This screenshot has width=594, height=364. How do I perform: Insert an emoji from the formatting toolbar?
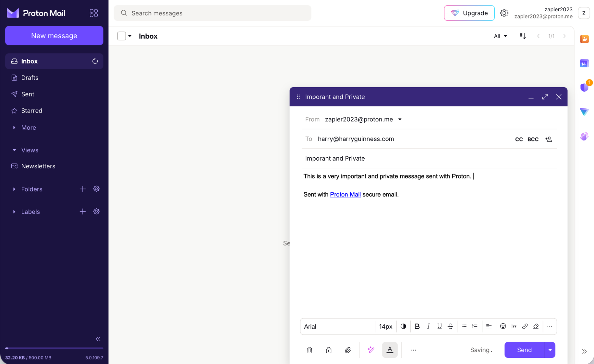[x=503, y=326]
